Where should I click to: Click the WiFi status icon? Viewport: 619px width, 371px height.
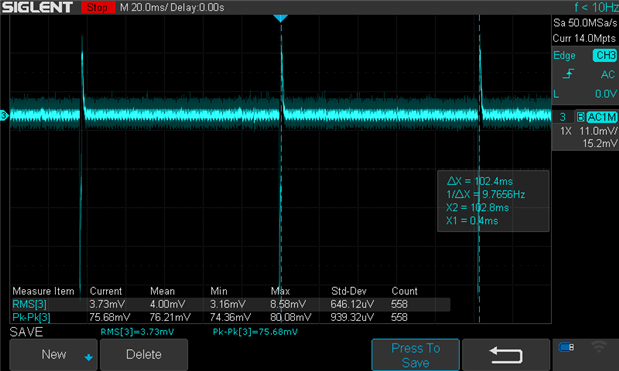[x=599, y=347]
